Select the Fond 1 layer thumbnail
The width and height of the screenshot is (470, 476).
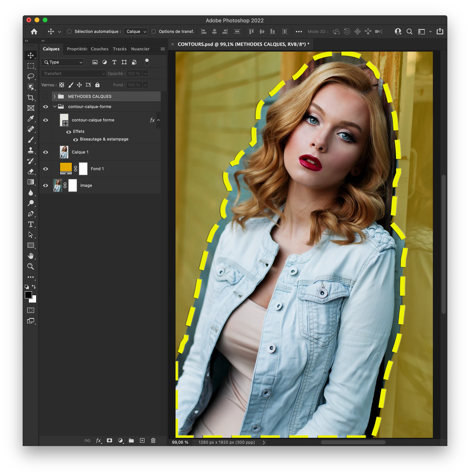pos(66,169)
